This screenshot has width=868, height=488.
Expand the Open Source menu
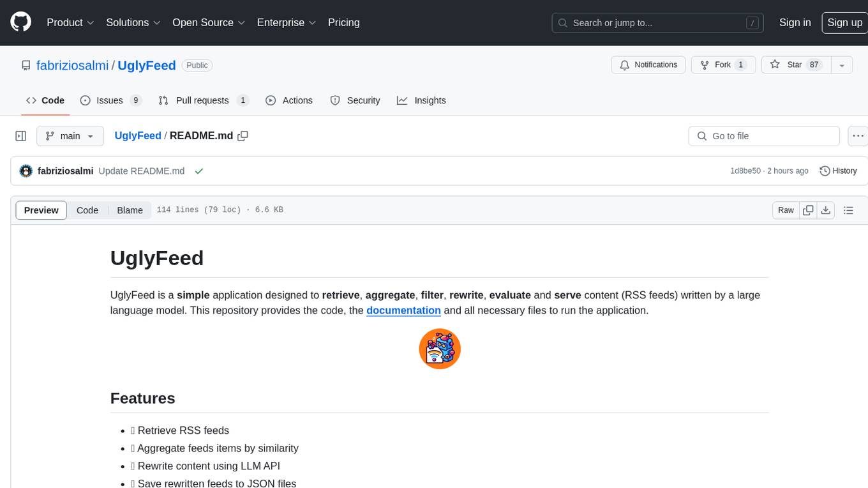pos(209,22)
